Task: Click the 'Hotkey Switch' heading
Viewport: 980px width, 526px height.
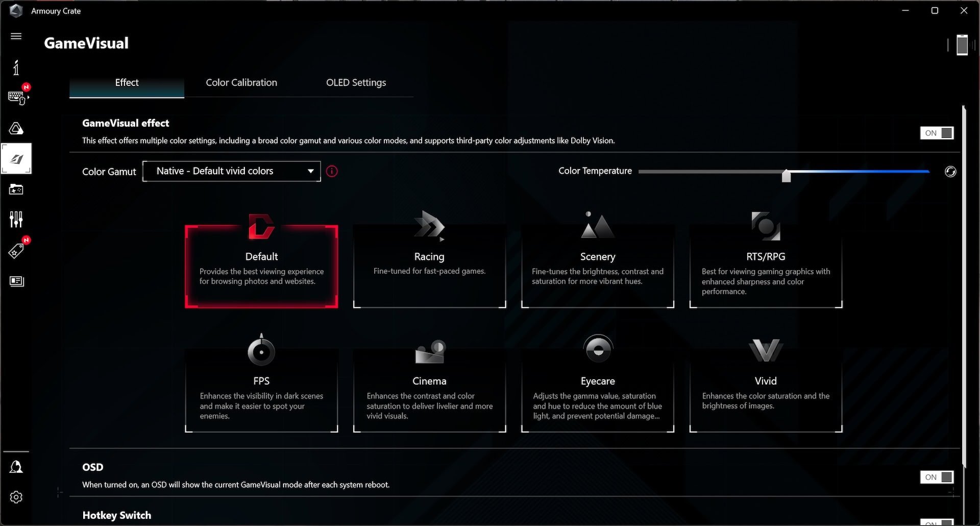Action: pos(116,515)
